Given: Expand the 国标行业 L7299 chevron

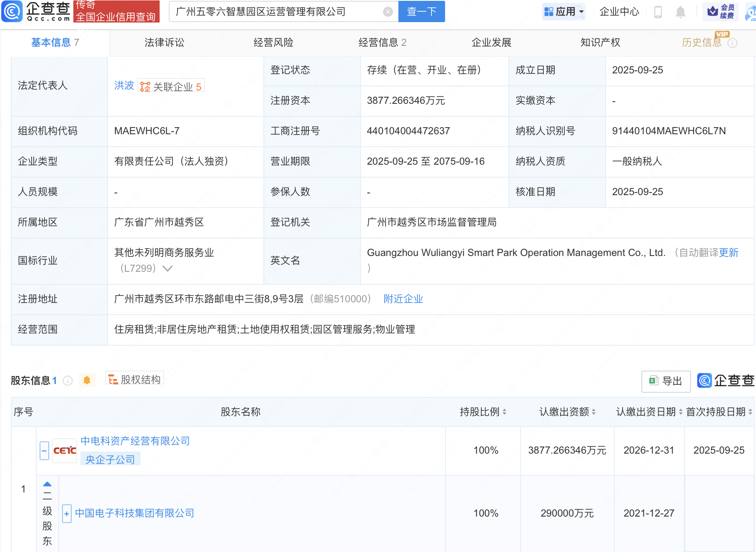Looking at the screenshot, I should [168, 268].
